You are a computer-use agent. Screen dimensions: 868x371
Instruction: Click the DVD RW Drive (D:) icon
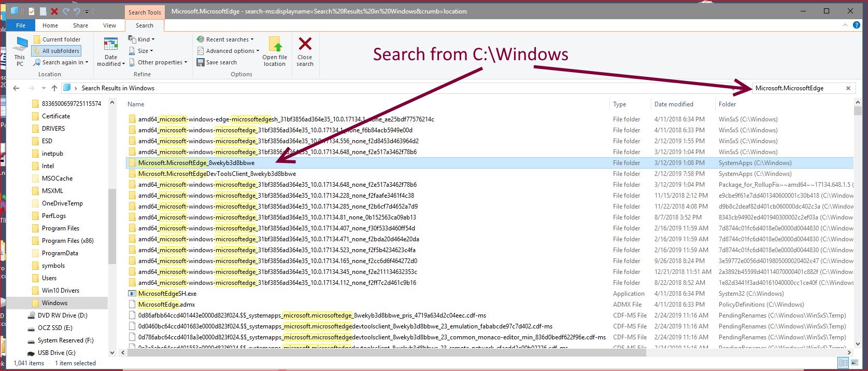31,315
